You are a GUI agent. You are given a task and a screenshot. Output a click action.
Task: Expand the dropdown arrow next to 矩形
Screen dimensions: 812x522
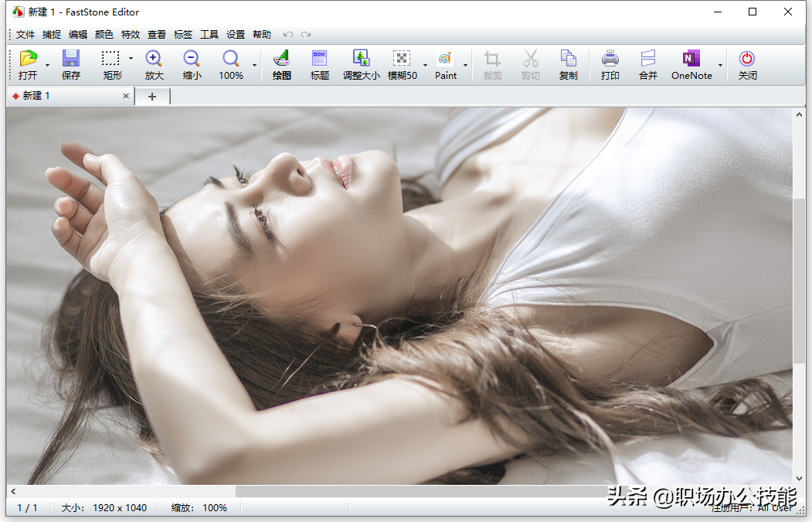tap(131, 59)
